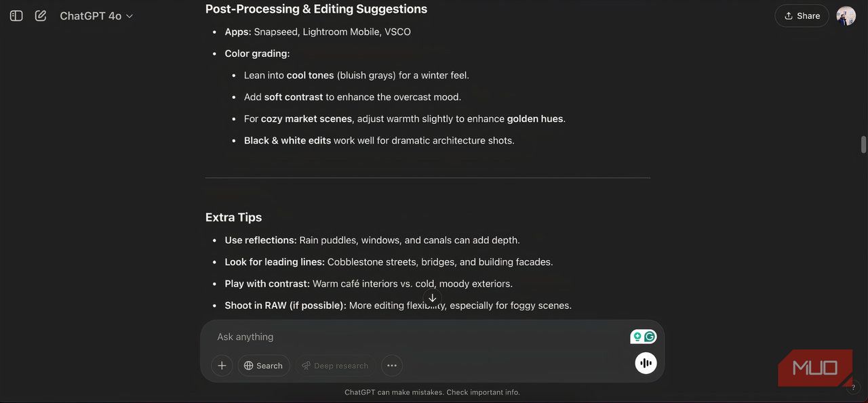Image resolution: width=868 pixels, height=403 pixels.
Task: Click the page scrollbar thumb
Action: coord(863,144)
